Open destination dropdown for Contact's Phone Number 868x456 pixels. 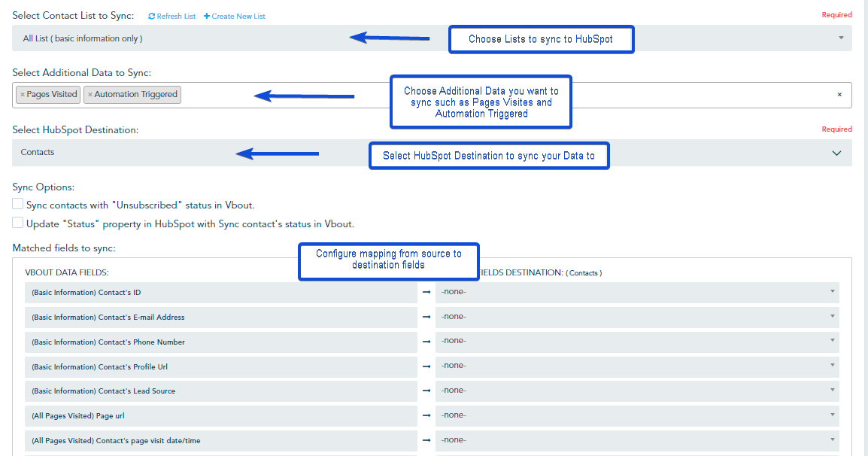pyautogui.click(x=637, y=342)
